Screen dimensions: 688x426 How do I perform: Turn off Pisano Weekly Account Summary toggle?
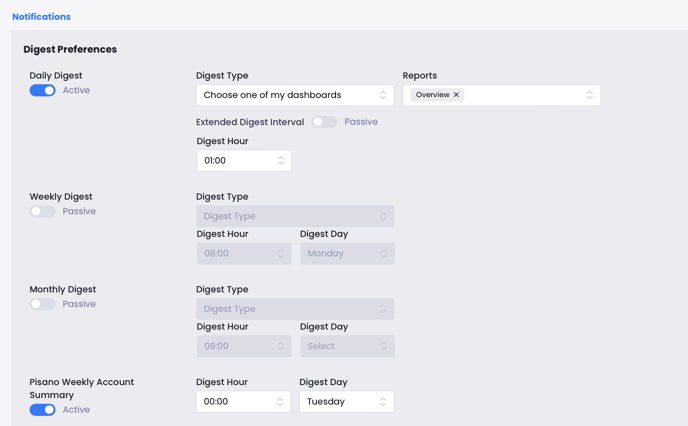[42, 410]
